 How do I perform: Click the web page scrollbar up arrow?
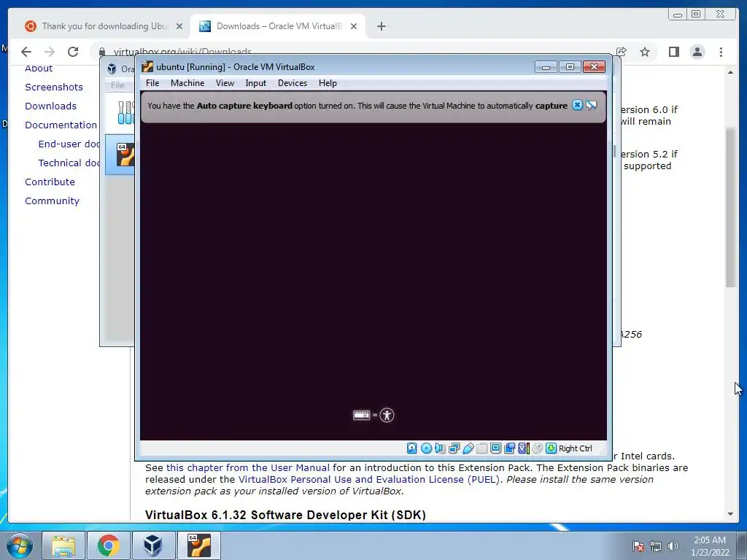point(730,72)
